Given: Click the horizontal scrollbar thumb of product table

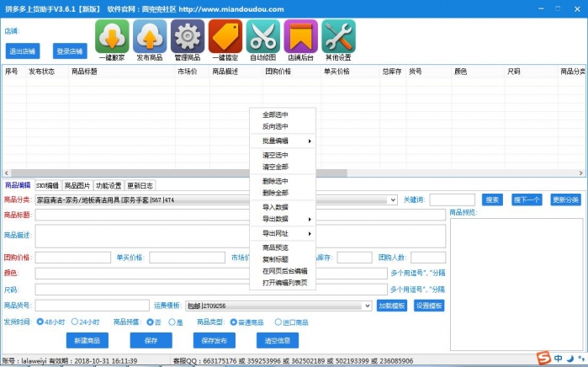Looking at the screenshot, I should 179,173.
